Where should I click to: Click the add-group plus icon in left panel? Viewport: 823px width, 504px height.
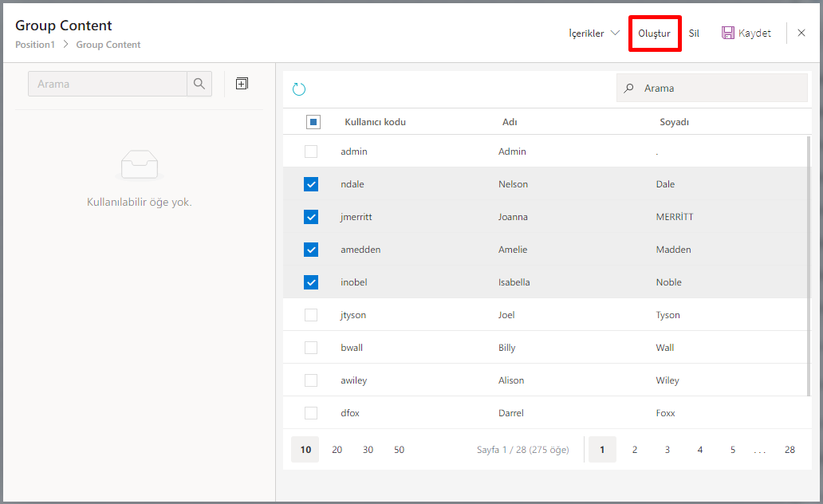[242, 84]
